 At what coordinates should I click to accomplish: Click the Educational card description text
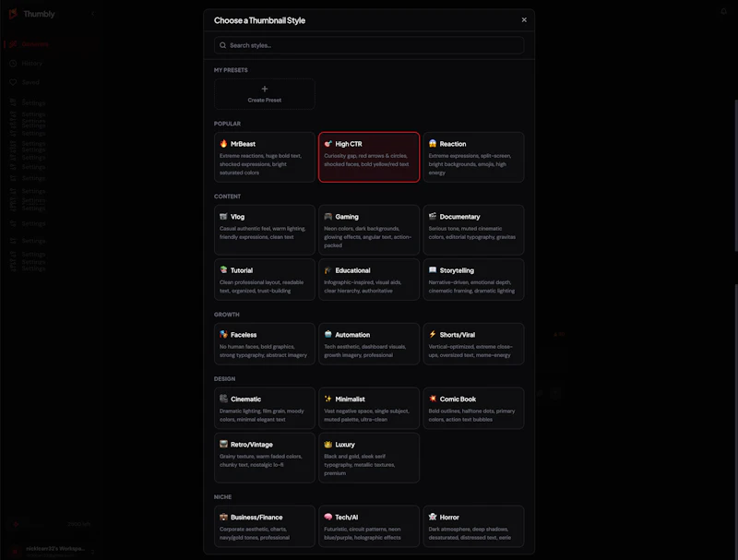tap(363, 287)
